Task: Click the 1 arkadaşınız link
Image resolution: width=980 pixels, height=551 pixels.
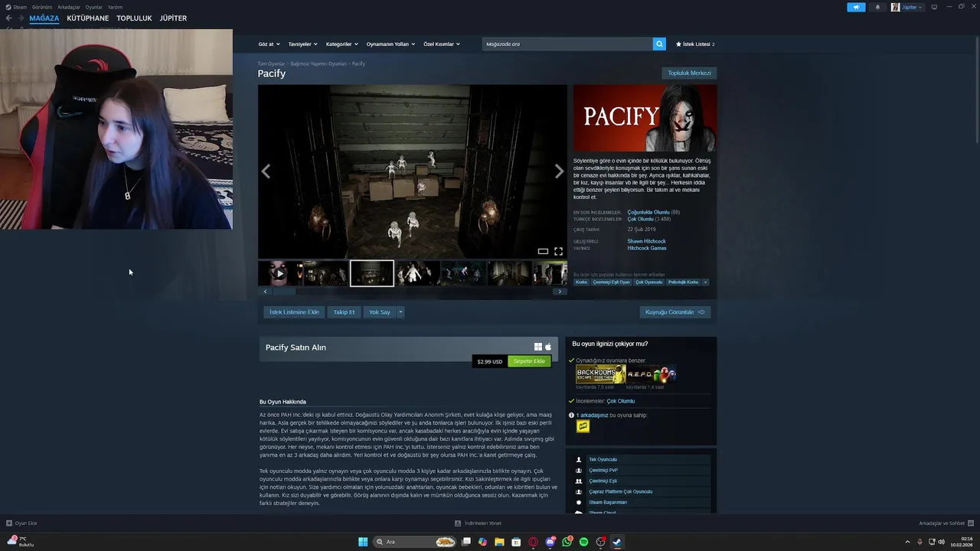Action: 593,416
